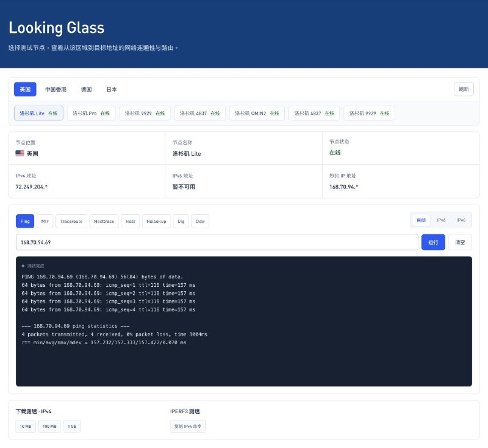The image size is (488, 448).
Task: Click the 在线 node status value
Action: (x=335, y=153)
